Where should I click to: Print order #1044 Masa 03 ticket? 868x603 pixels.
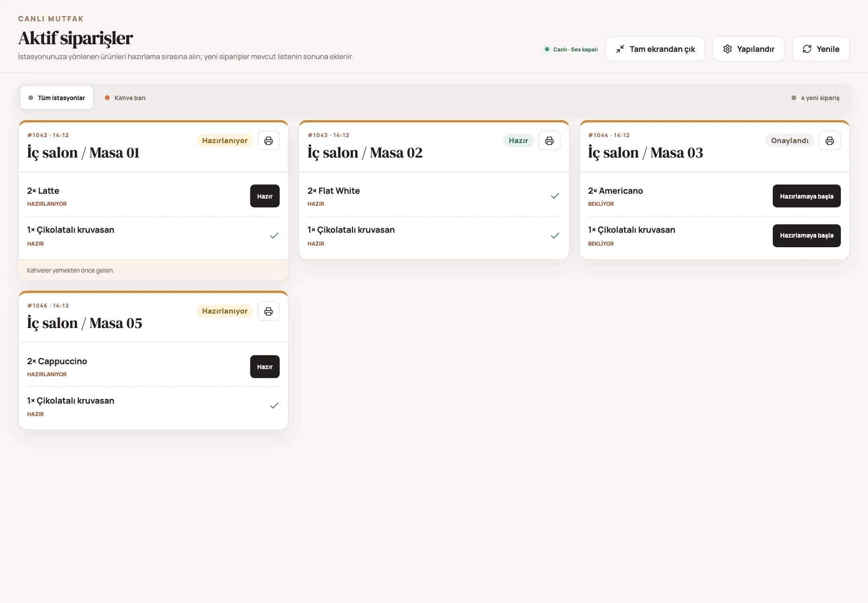tap(830, 141)
